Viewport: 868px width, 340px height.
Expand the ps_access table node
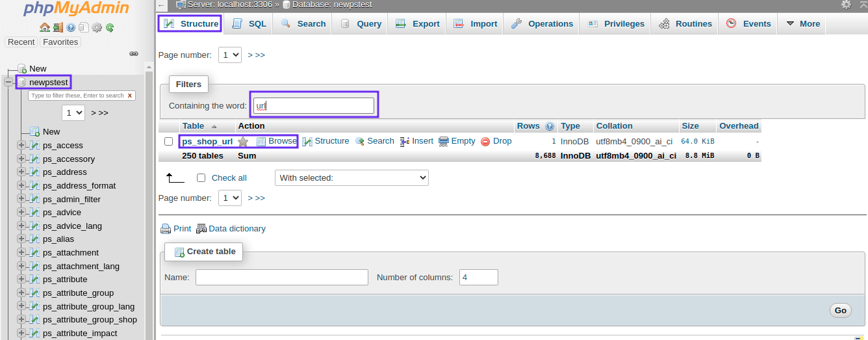point(21,146)
